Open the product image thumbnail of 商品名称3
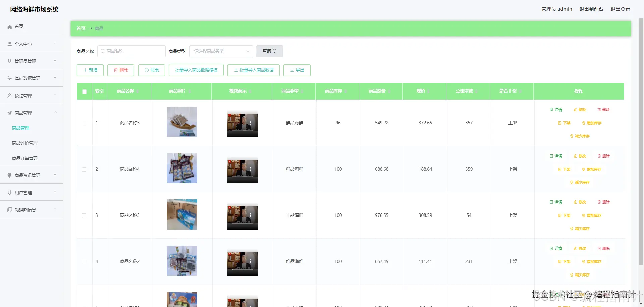This screenshot has width=644, height=307. 182,214
